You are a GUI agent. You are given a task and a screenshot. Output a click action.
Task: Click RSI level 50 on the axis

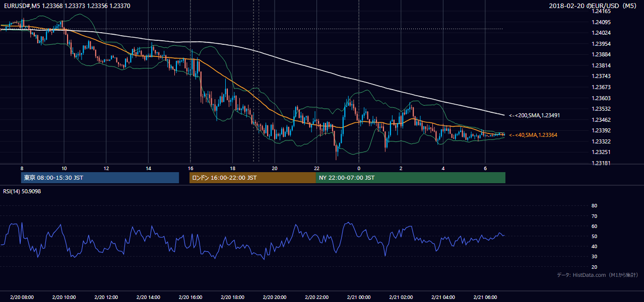(x=594, y=236)
